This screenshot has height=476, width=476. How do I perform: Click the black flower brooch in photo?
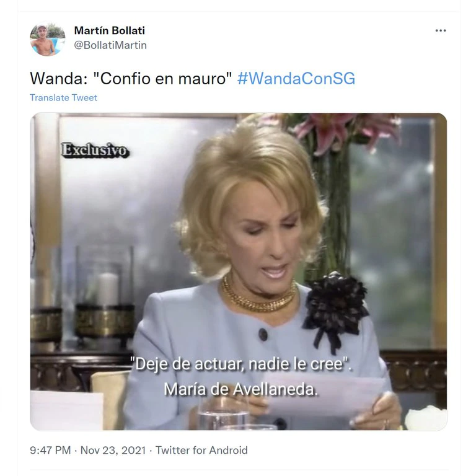(335, 308)
